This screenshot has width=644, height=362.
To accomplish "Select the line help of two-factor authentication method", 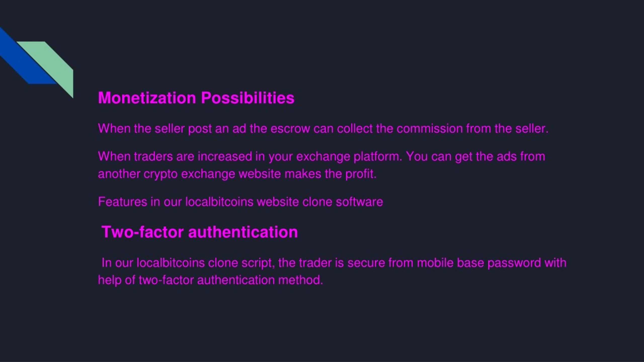I will click(210, 280).
